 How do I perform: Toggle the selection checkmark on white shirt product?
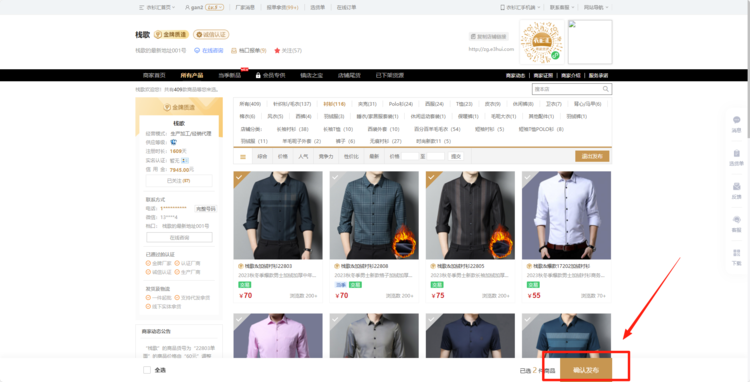pyautogui.click(x=527, y=177)
